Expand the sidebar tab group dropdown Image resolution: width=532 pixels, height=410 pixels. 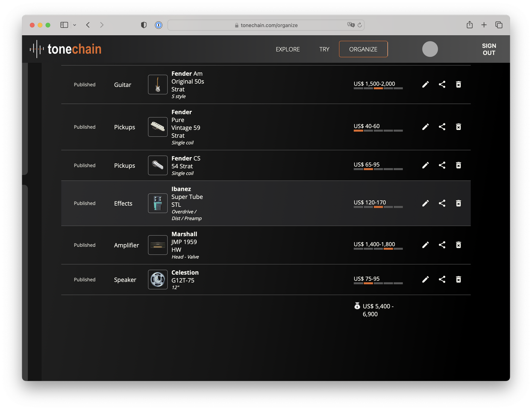click(x=74, y=25)
